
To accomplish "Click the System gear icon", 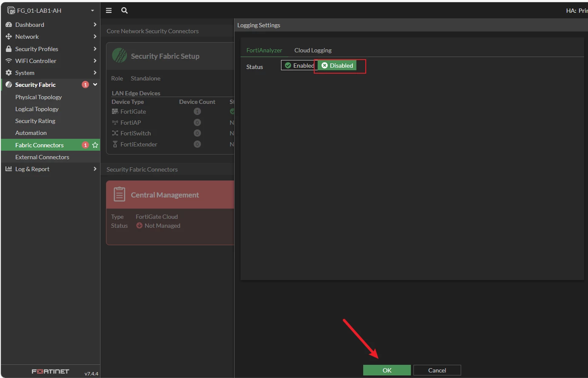I will [x=9, y=73].
